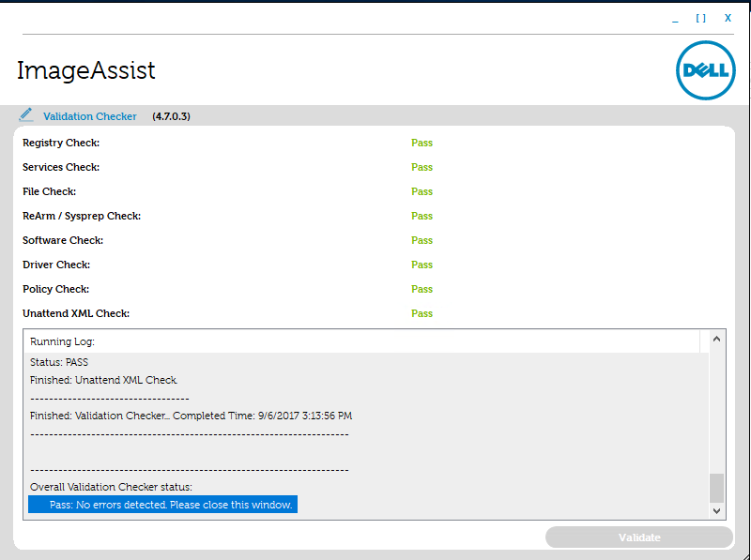751x560 pixels.
Task: Click the 'Services Check:' label
Action: click(x=61, y=167)
